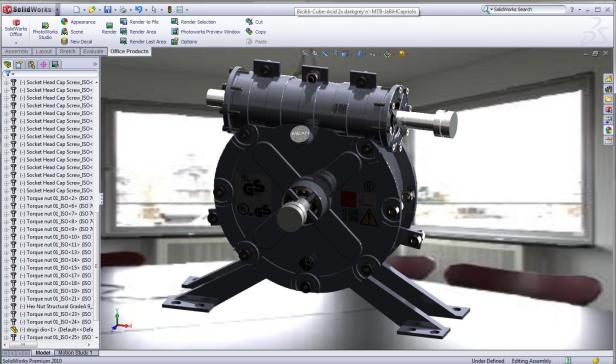The height and width of the screenshot is (364, 616).
Task: Open the Scene editor
Action: click(72, 32)
